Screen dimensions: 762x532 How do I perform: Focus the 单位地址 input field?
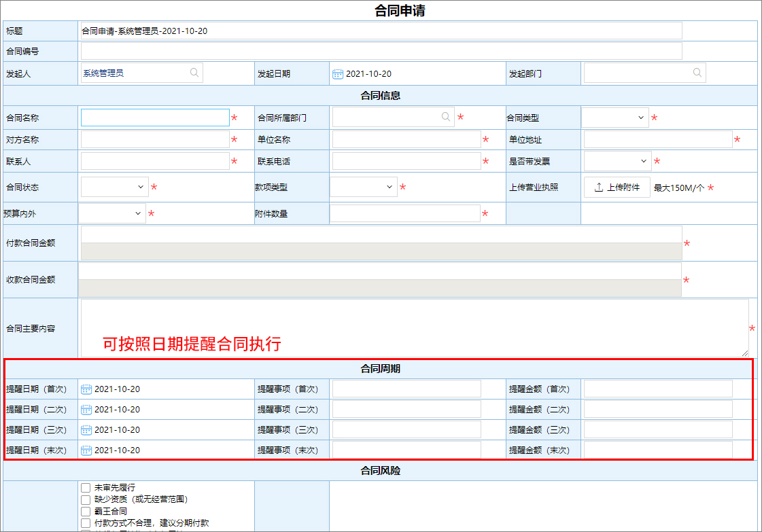(658, 139)
